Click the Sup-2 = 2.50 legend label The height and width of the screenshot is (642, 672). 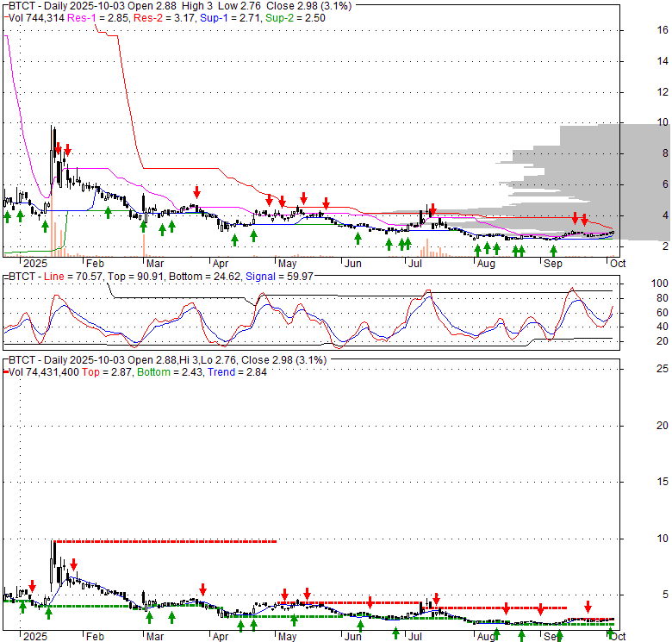[296, 18]
